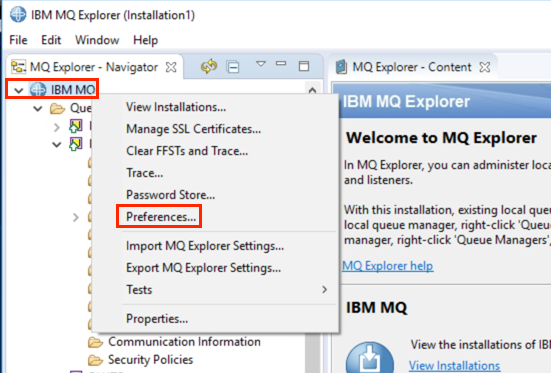Minimize the Navigator view panel
Screen dimensions: 551x373
click(x=281, y=64)
